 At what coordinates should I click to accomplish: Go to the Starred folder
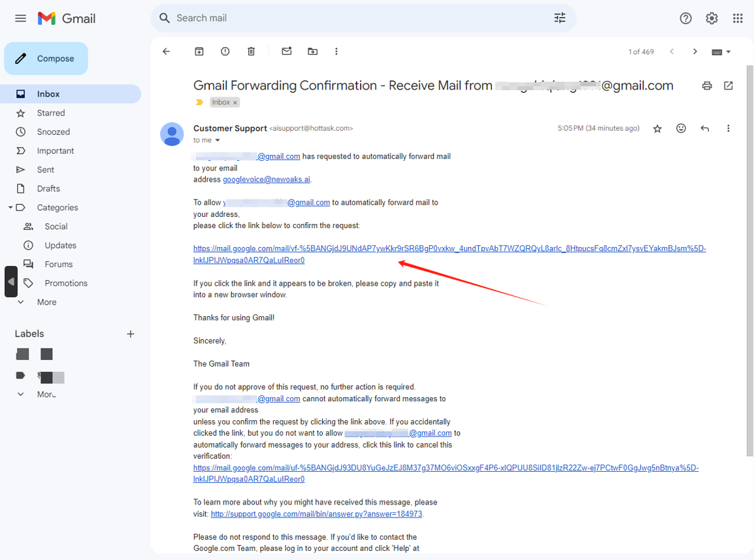(x=50, y=113)
